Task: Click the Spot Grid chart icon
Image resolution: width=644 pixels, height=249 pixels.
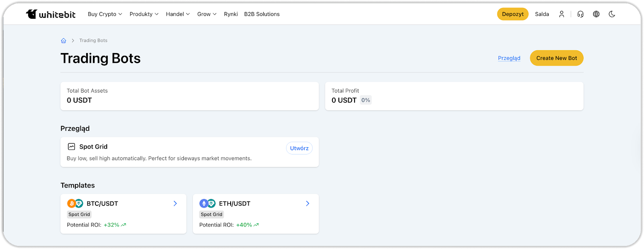Action: point(72,147)
